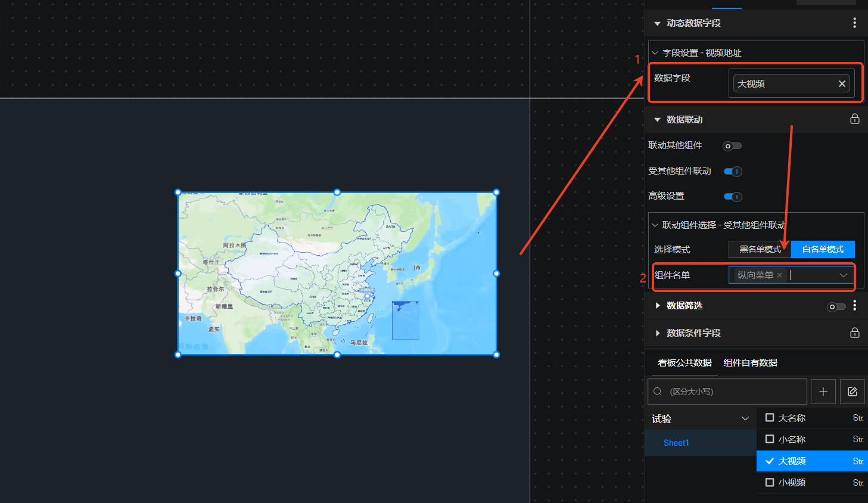Click the plus icon to add data

(823, 392)
